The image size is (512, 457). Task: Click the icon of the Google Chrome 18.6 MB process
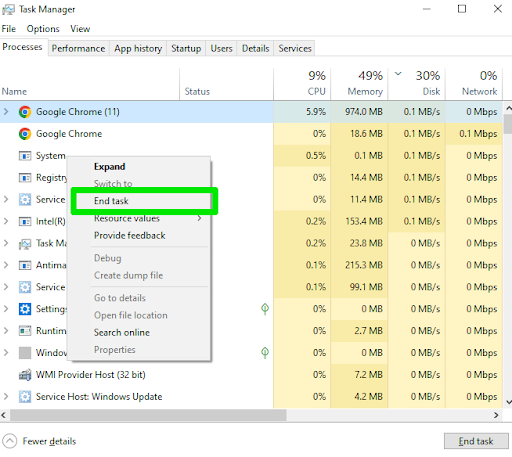(25, 134)
